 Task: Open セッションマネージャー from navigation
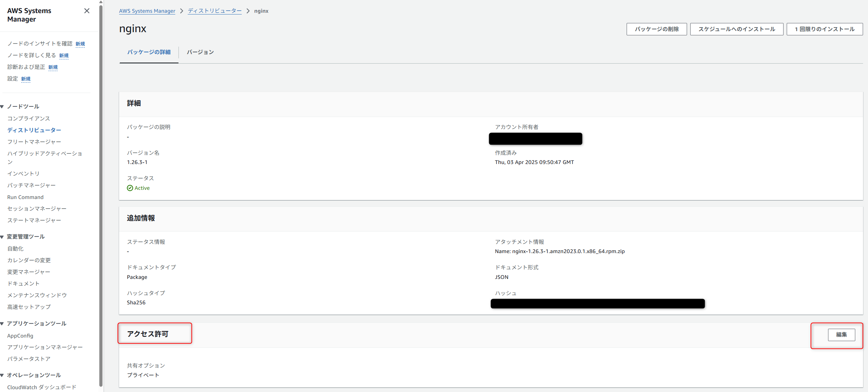[37, 209]
